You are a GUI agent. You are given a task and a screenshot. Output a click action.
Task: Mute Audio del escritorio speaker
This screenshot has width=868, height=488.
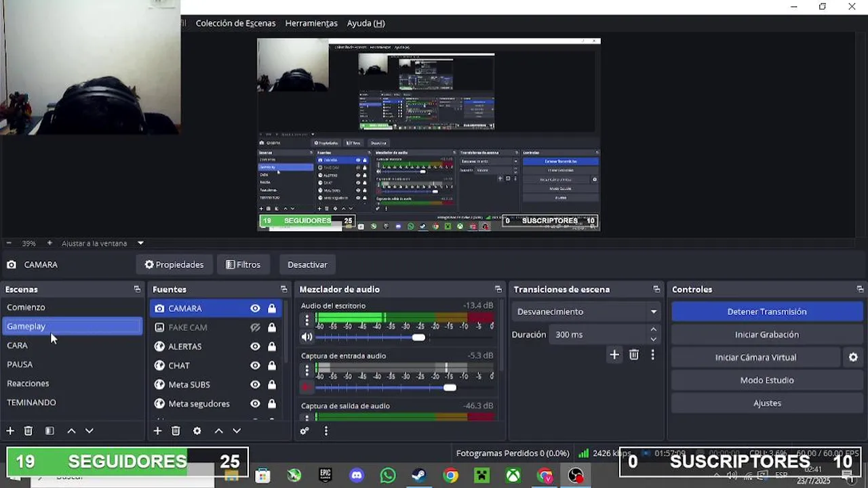[307, 337]
